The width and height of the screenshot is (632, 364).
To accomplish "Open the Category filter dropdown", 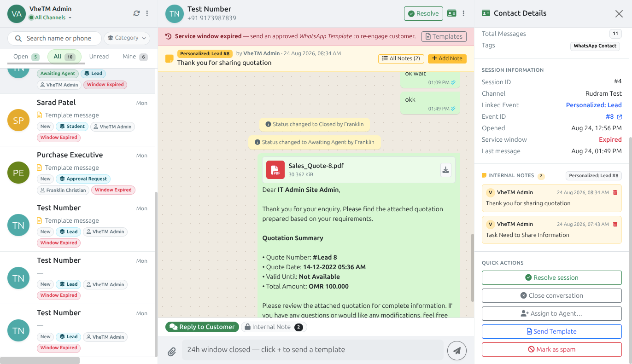I will 127,38.
